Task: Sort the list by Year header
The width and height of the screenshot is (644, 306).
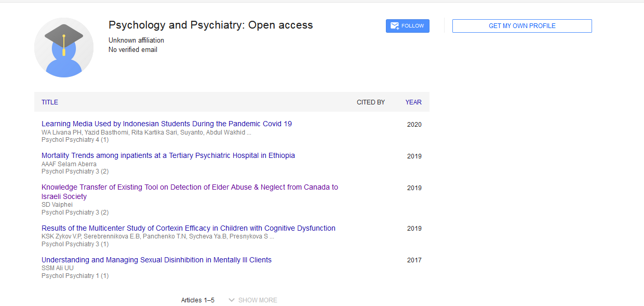Action: coord(413,102)
